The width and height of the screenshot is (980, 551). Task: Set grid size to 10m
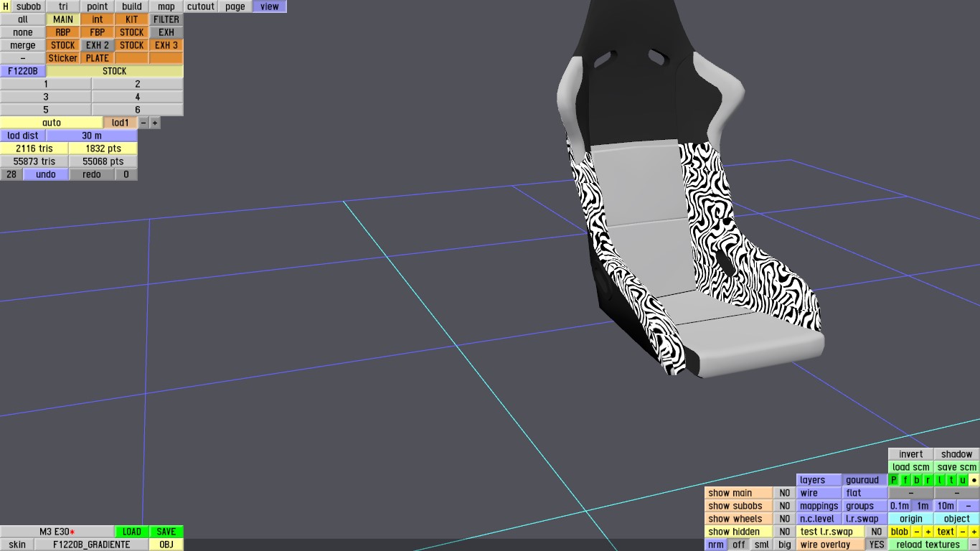click(946, 506)
